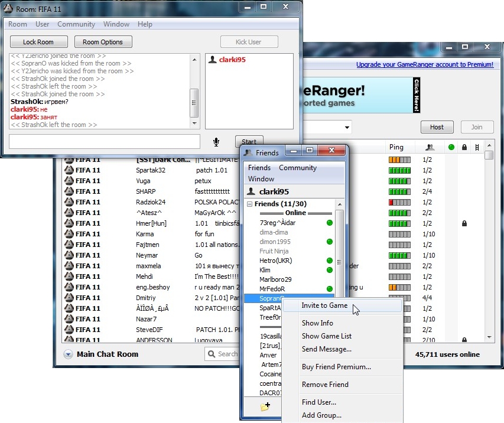Image resolution: width=504 pixels, height=423 pixels.
Task: Click the Lock Room button
Action: [39, 42]
